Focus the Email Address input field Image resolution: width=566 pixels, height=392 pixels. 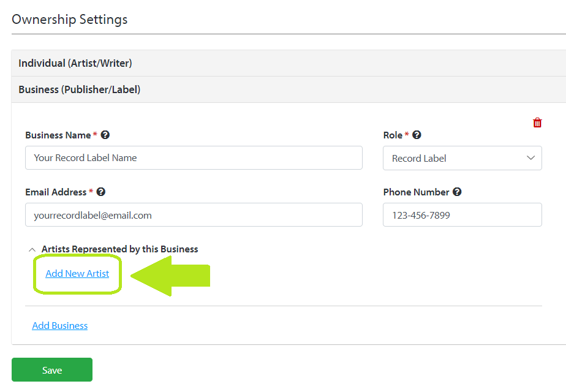click(x=194, y=215)
